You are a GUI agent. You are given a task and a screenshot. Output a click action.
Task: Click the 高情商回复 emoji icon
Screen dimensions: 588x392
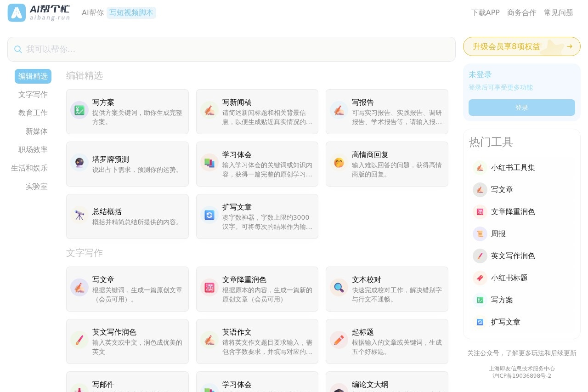click(339, 163)
